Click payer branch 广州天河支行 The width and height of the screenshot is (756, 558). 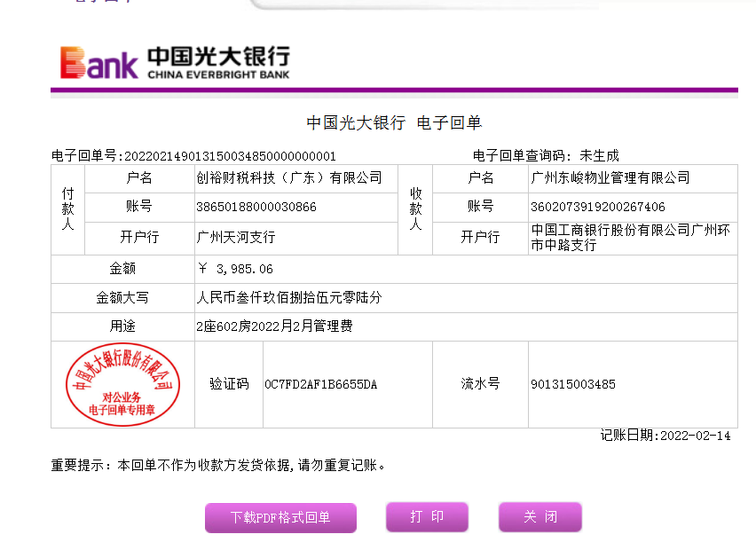coord(235,237)
